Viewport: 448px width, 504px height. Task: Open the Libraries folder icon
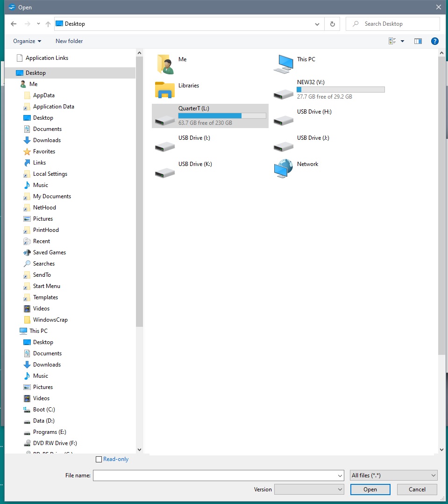point(165,90)
